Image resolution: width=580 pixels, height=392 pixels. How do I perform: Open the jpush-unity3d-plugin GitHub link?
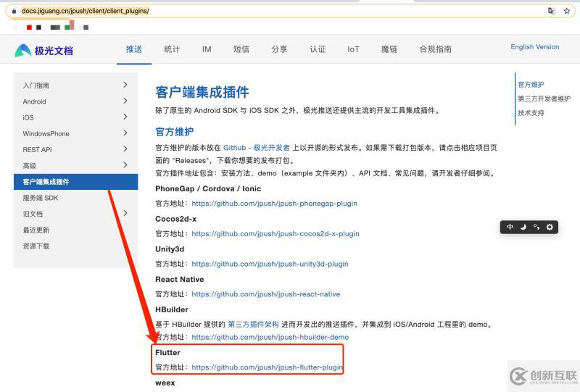click(270, 264)
